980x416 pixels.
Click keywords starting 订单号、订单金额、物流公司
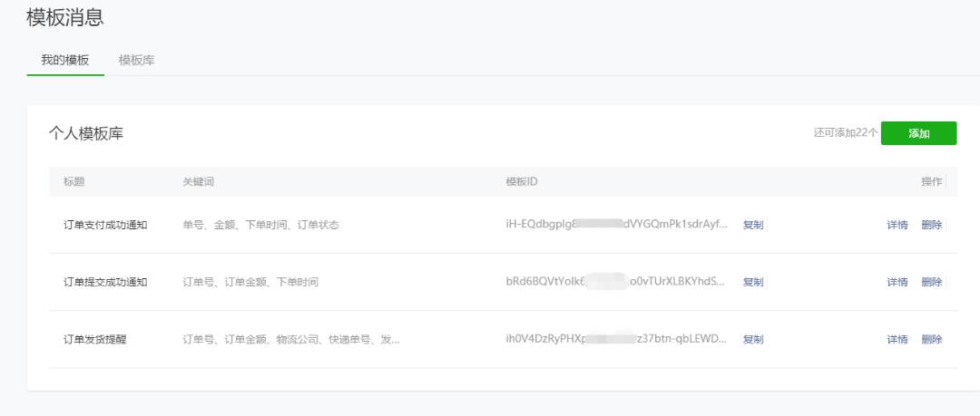point(291,340)
